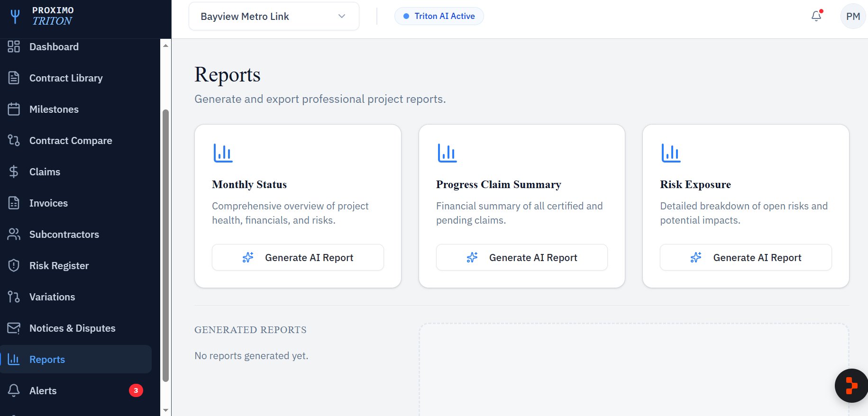868x416 pixels.
Task: Generate AI Report for Monthly Status
Action: tap(298, 257)
